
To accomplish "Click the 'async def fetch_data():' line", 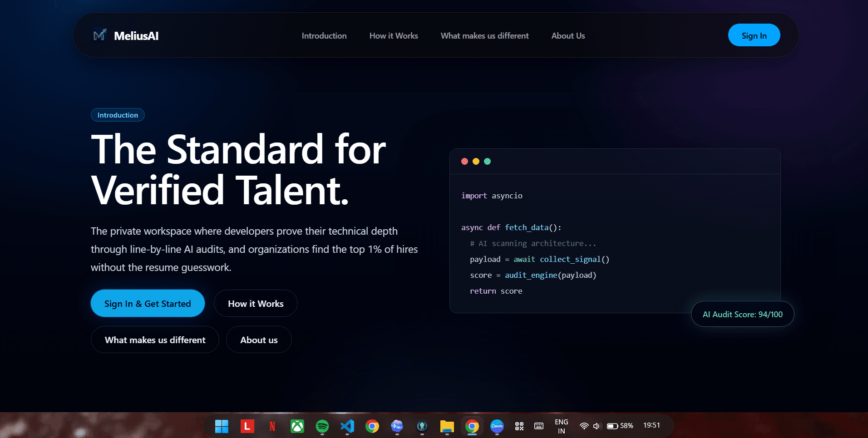I will (x=511, y=227).
